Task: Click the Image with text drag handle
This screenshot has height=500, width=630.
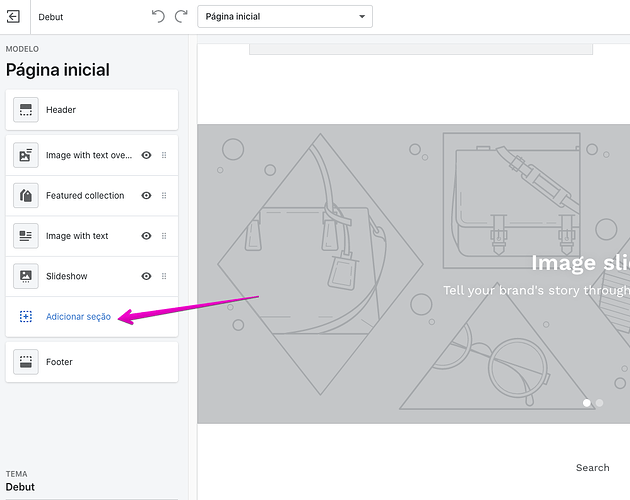Action: [x=164, y=236]
